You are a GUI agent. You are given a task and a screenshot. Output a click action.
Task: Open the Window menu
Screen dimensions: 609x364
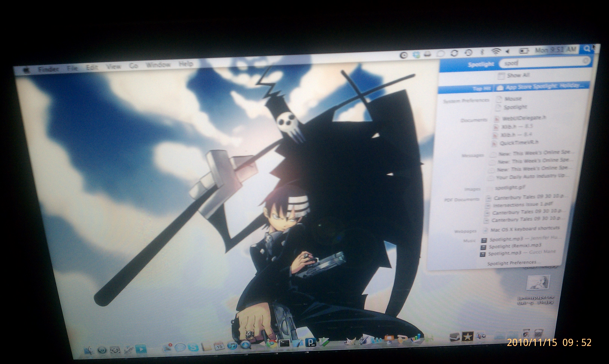pyautogui.click(x=158, y=65)
